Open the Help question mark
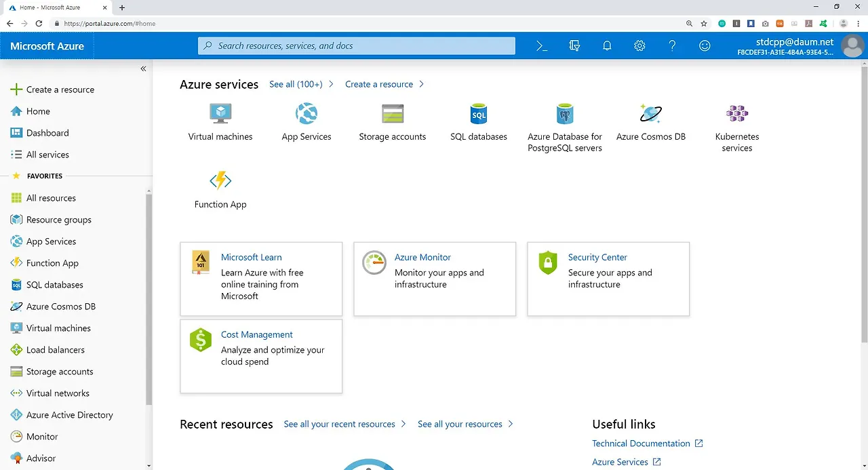The image size is (868, 470). [x=672, y=45]
